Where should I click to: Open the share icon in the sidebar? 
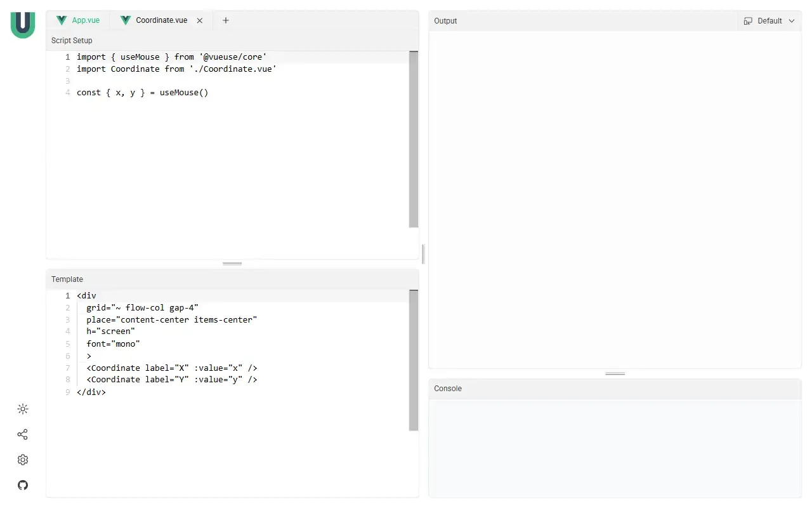tap(23, 434)
